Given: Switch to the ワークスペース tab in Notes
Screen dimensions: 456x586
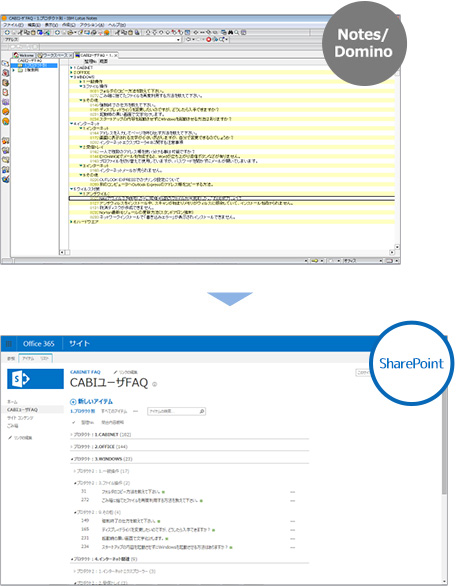Looking at the screenshot, I should (x=55, y=55).
